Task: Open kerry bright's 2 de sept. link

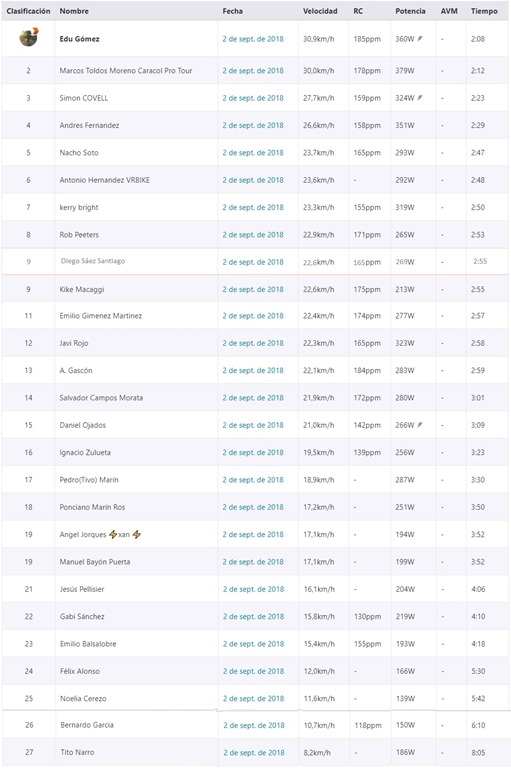Action: coord(253,207)
